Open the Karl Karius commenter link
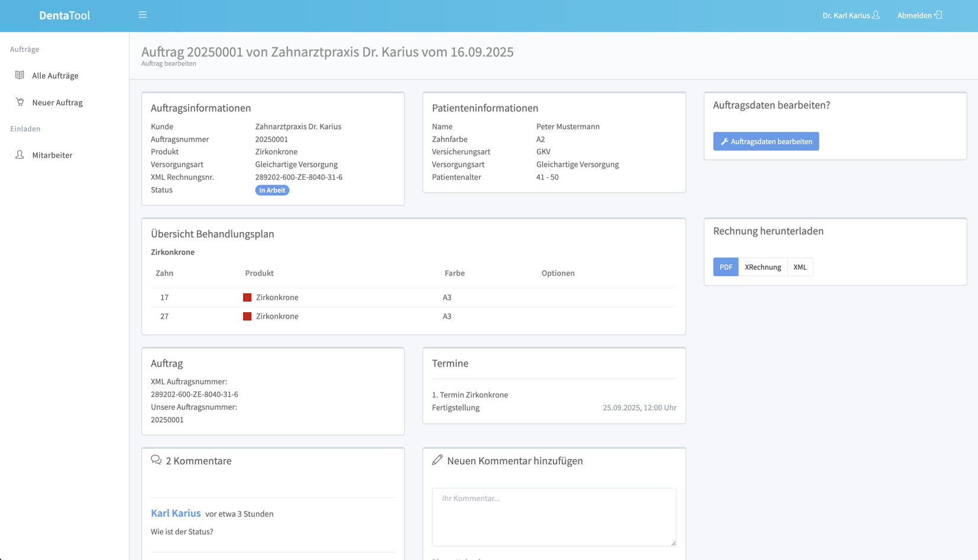 tap(176, 513)
